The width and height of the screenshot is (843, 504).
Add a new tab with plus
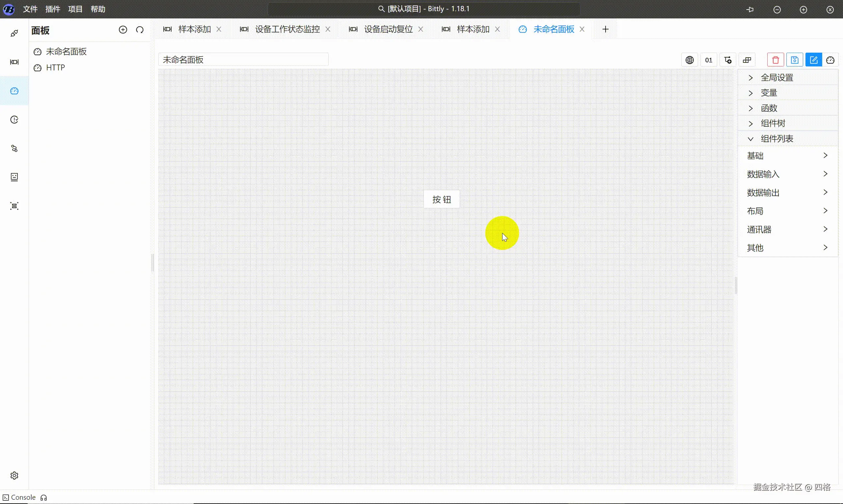coord(605,29)
